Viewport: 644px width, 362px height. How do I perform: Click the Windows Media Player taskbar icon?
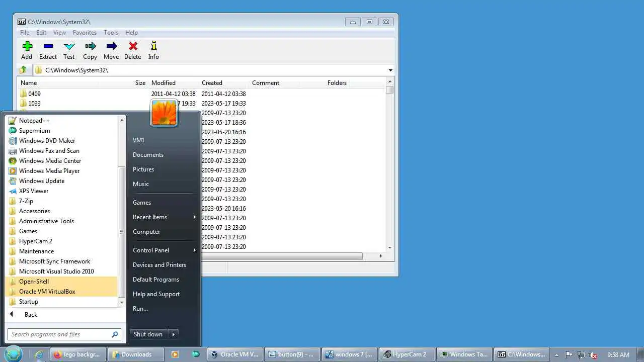click(x=175, y=354)
